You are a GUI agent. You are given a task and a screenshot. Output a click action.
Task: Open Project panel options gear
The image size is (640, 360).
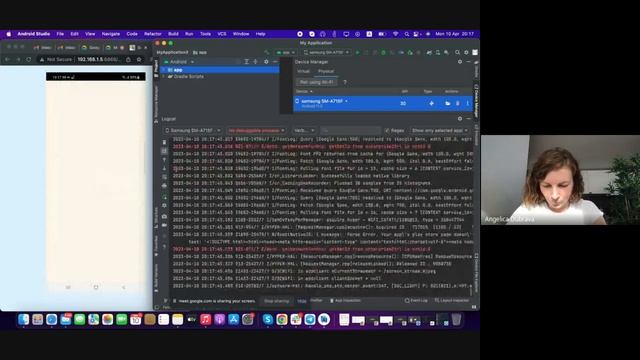coord(266,62)
